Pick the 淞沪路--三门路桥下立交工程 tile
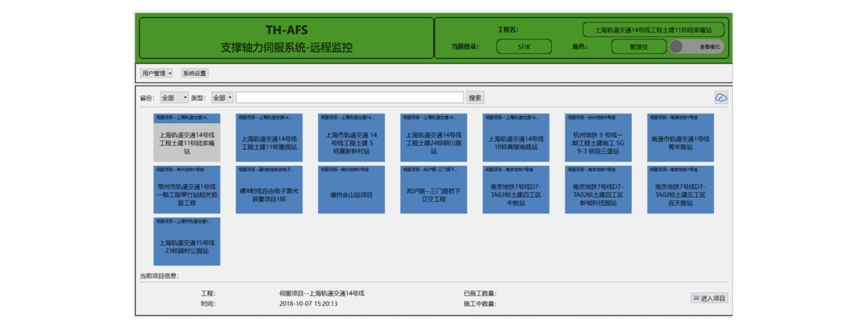Screen dimensions: 868x331 tap(433, 190)
